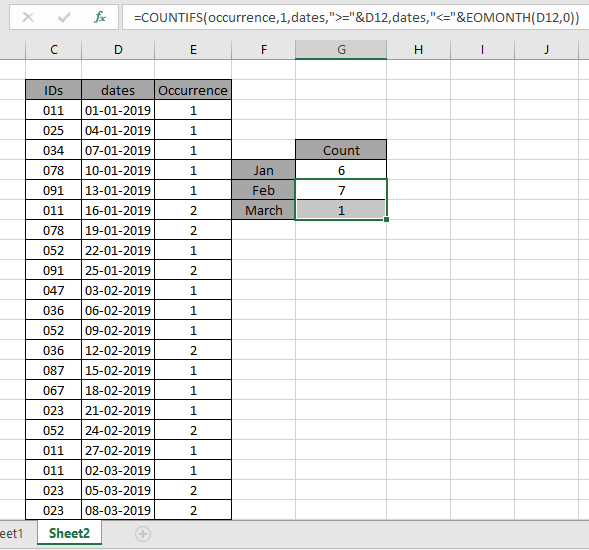Select date cell 15-02-2019

[x=118, y=370]
